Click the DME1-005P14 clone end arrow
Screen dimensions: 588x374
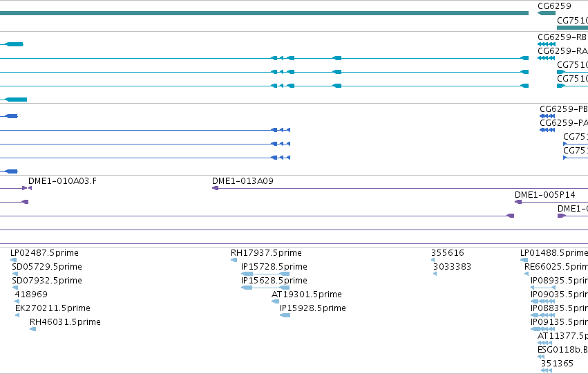coord(518,202)
